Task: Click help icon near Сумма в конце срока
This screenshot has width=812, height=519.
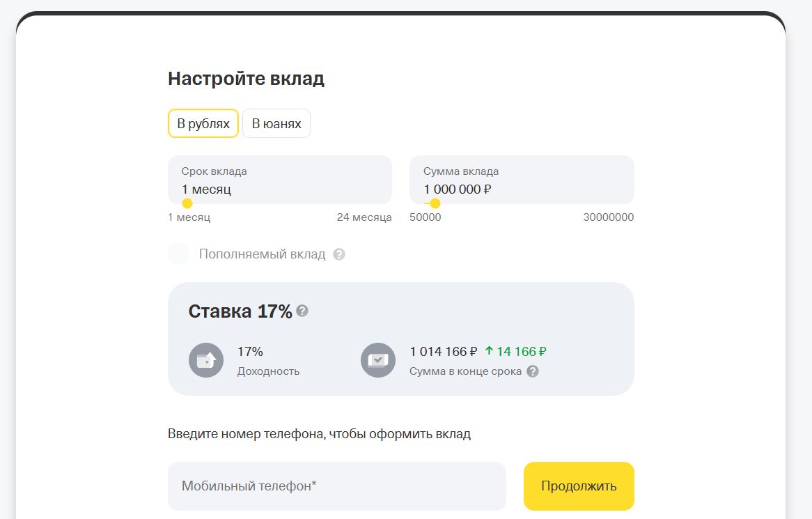Action: [x=533, y=371]
